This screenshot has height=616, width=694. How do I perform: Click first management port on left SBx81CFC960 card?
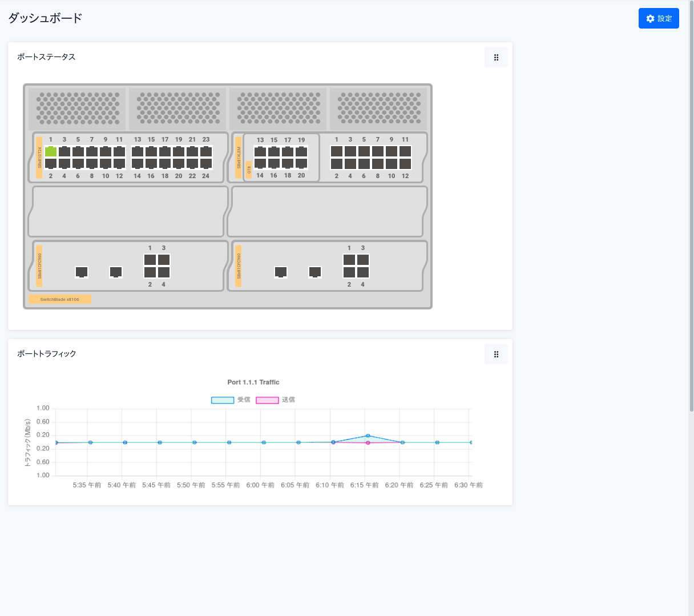pyautogui.click(x=82, y=272)
